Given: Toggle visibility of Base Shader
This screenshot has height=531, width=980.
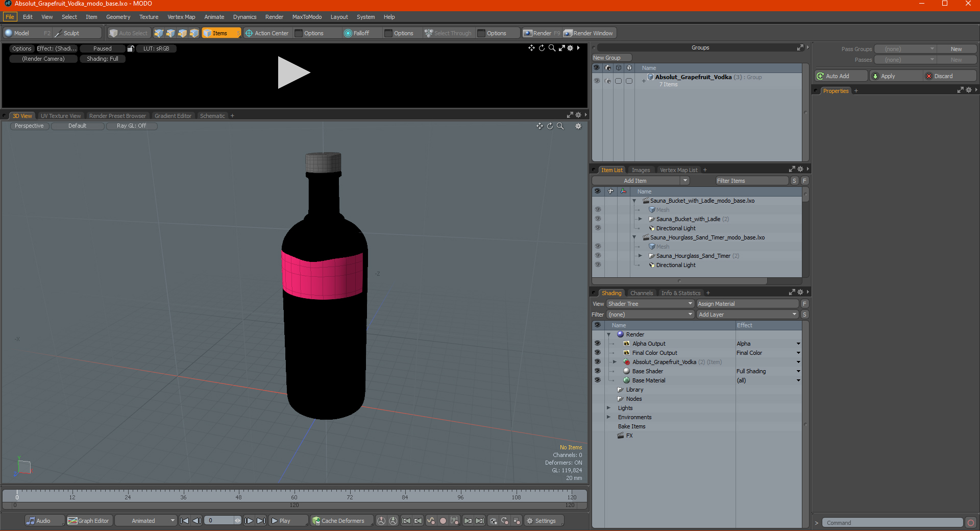Looking at the screenshot, I should tap(597, 371).
